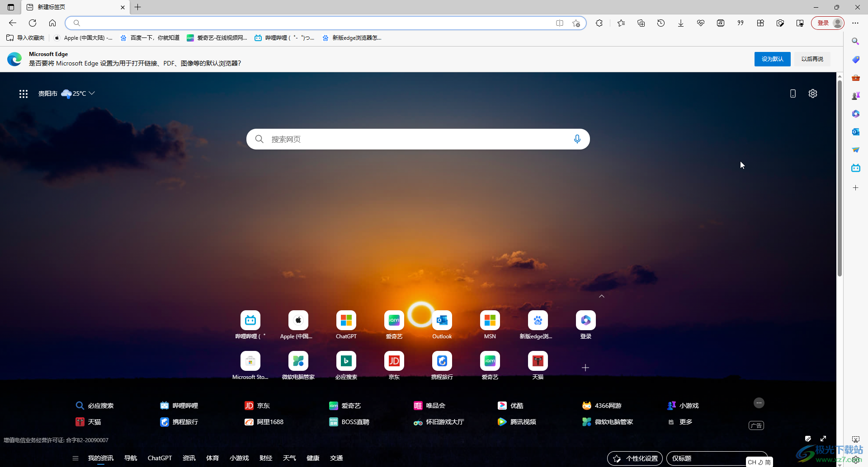This screenshot has height=467, width=868.
Task: Go back using the browser back arrow
Action: (13, 23)
